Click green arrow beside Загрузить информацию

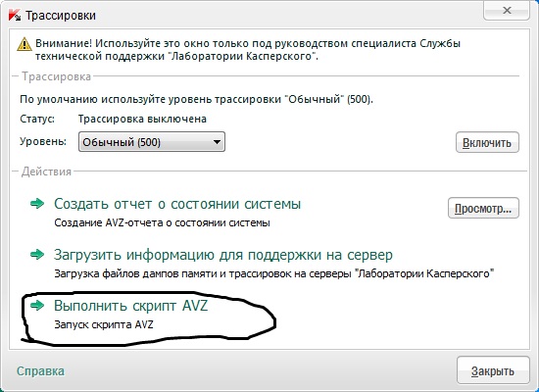(37, 255)
